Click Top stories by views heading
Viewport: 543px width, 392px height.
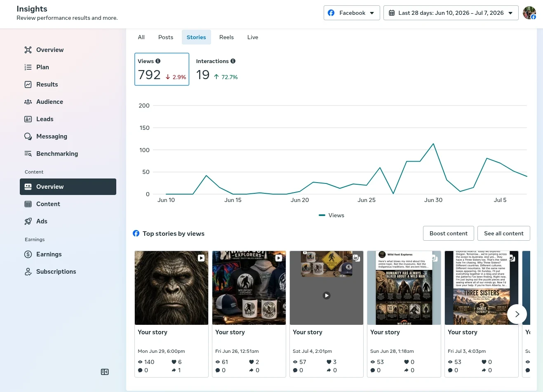pos(174,234)
